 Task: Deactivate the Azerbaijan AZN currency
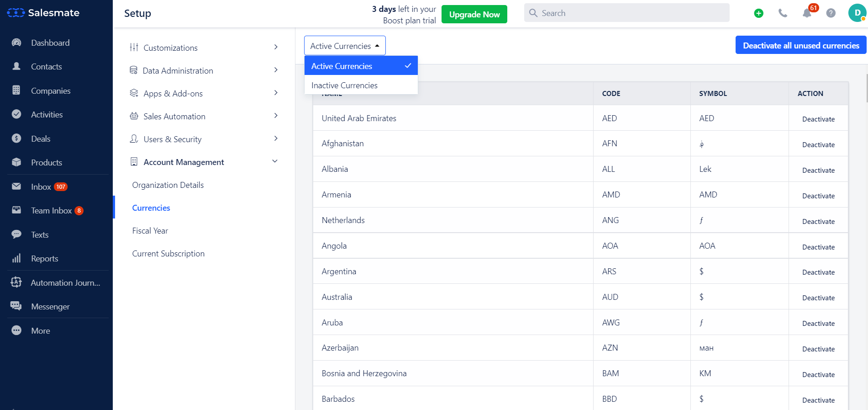tap(818, 349)
